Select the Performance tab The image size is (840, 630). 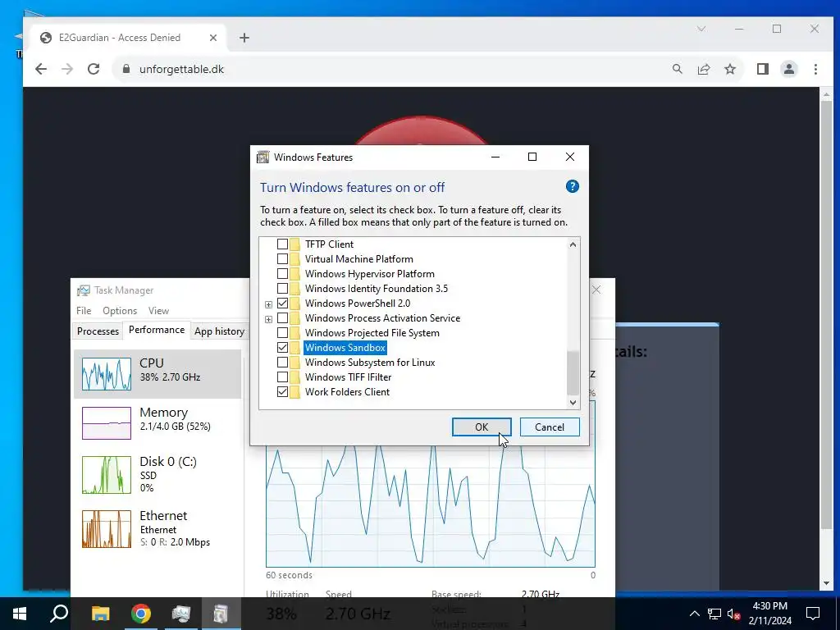tap(157, 330)
